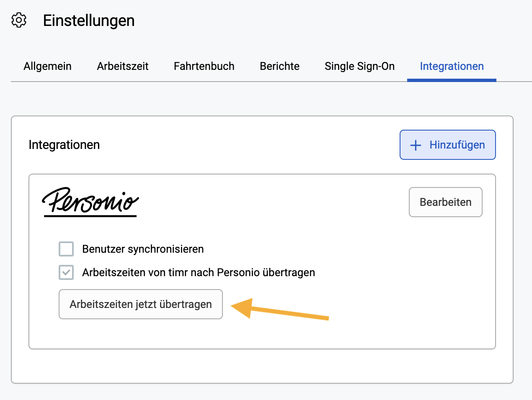532x400 pixels.
Task: Select the Berichte tab
Action: coord(279,66)
